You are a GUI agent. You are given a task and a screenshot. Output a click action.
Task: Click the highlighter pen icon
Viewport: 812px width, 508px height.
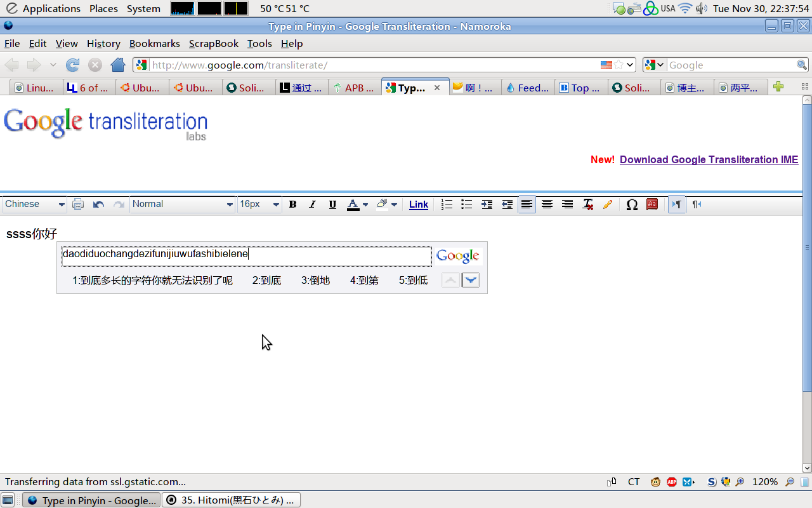click(x=608, y=204)
